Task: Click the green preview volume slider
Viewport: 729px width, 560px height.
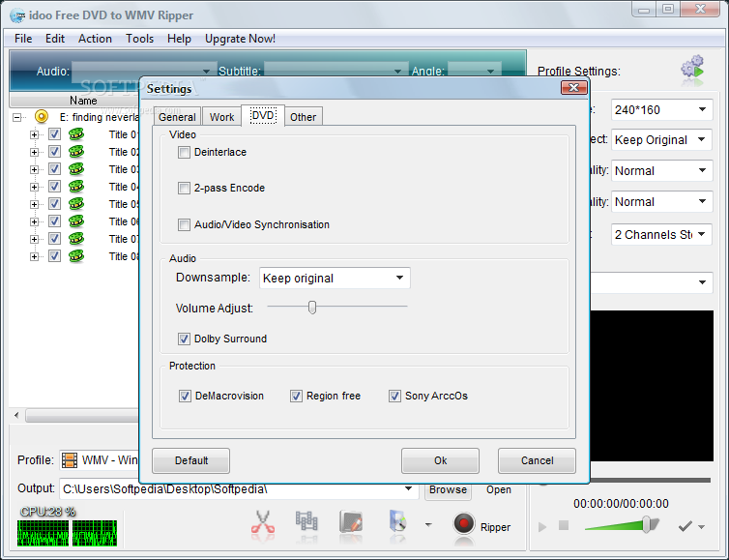Action: coord(622,525)
